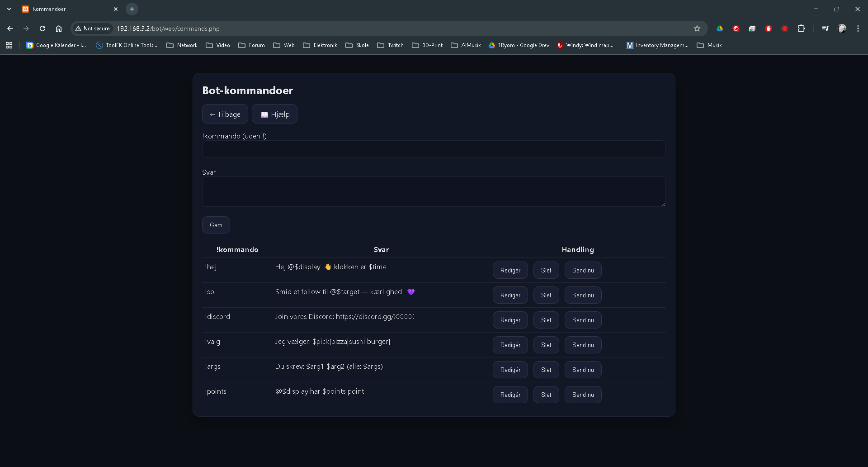Delete the !valg command with Slet
The height and width of the screenshot is (467, 868).
pos(546,345)
